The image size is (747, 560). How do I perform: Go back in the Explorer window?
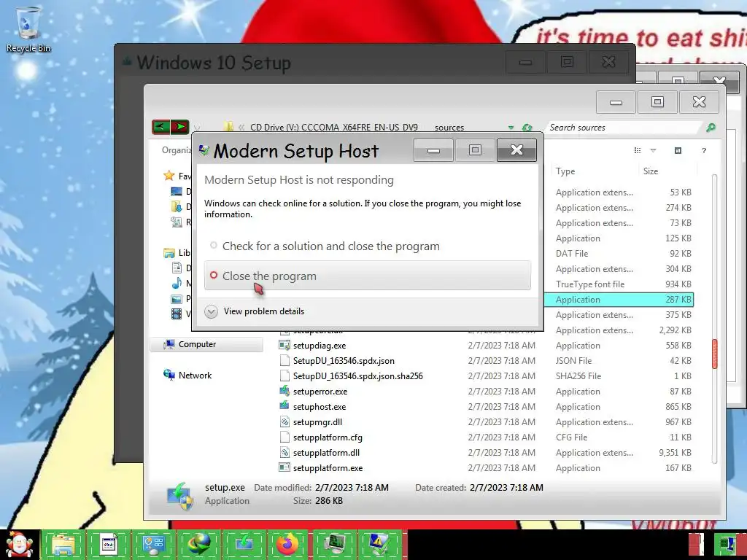[161, 127]
